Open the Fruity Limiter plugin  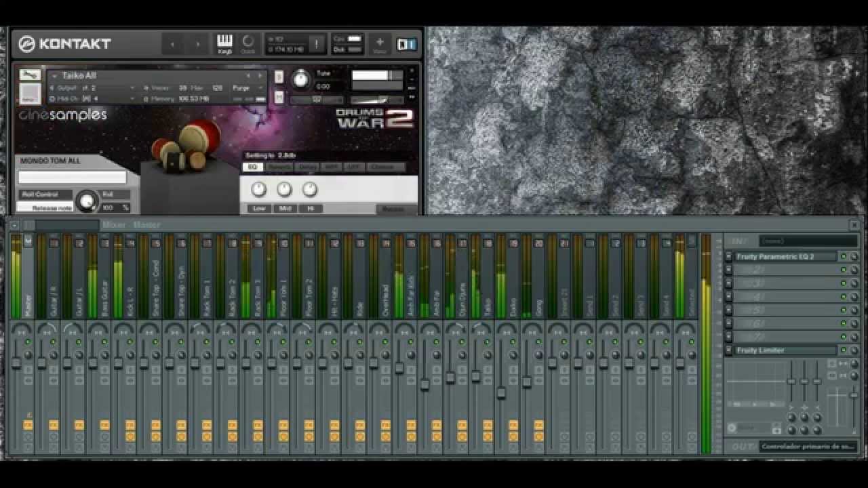coord(785,350)
